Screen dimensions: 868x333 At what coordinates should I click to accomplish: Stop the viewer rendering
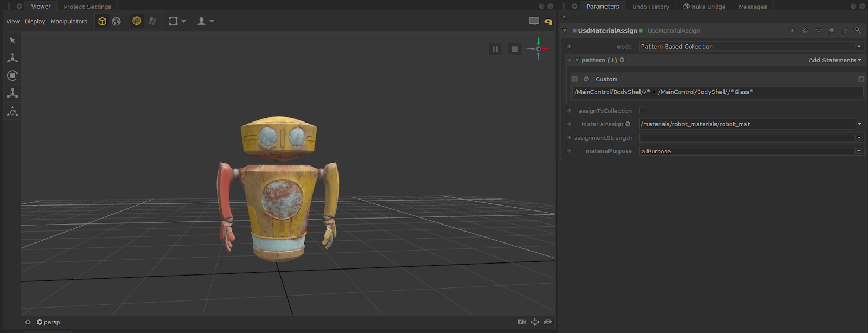click(514, 49)
